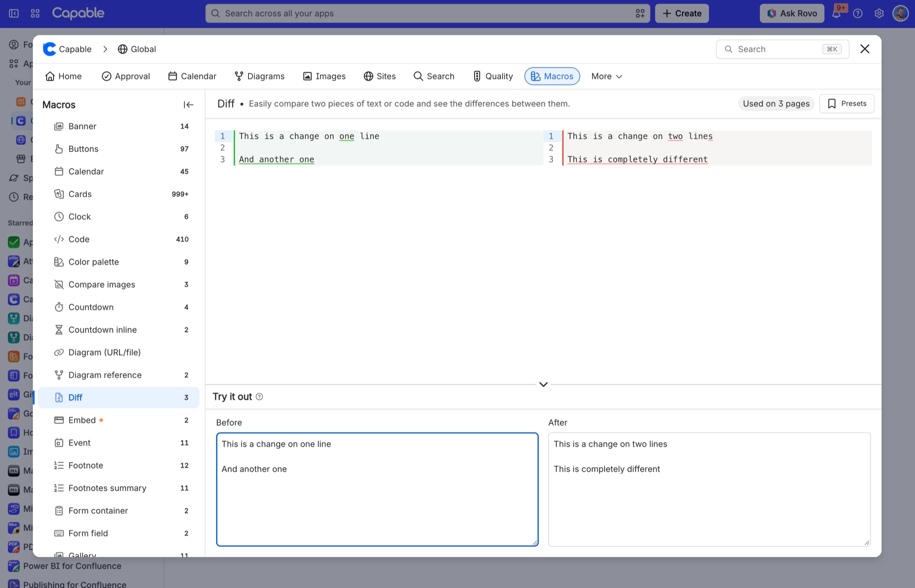Select the Macros tab
Viewport: 915px width, 588px height.
pyautogui.click(x=552, y=76)
